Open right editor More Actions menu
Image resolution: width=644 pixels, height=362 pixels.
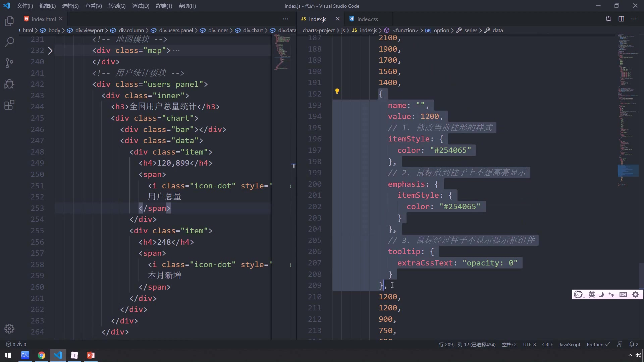point(634,19)
